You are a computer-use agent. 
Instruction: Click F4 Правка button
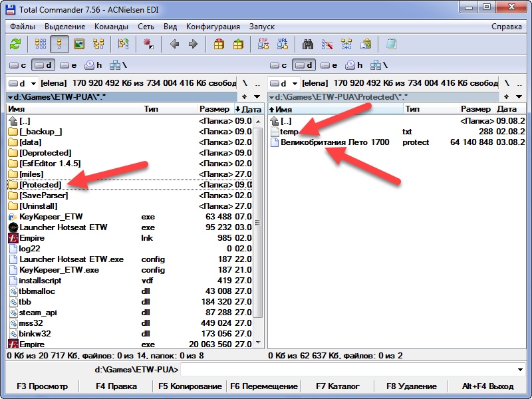[x=116, y=386]
